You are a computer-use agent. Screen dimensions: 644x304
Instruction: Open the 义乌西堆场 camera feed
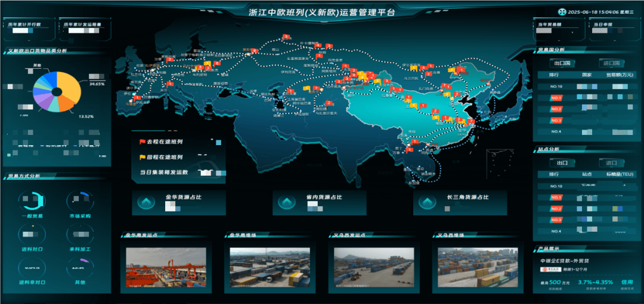coord(473,266)
